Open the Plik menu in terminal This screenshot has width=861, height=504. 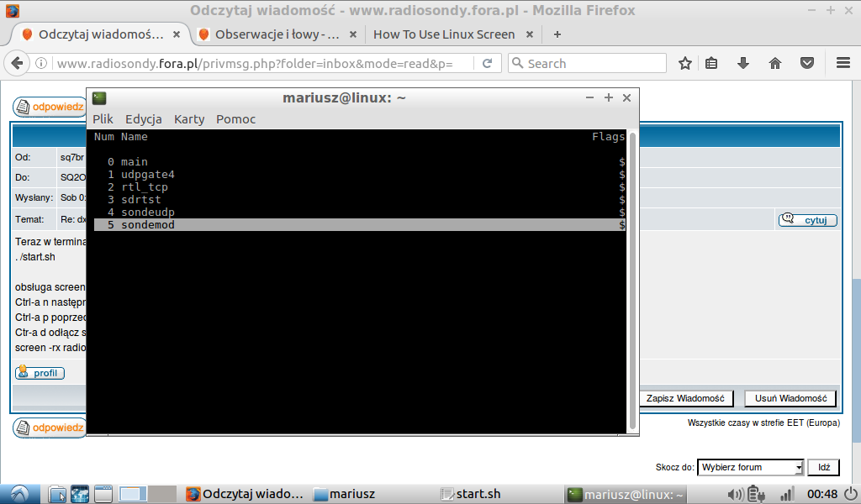pos(103,119)
